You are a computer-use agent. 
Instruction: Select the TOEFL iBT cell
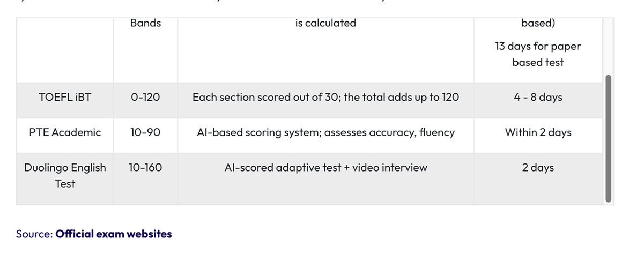[x=65, y=98]
